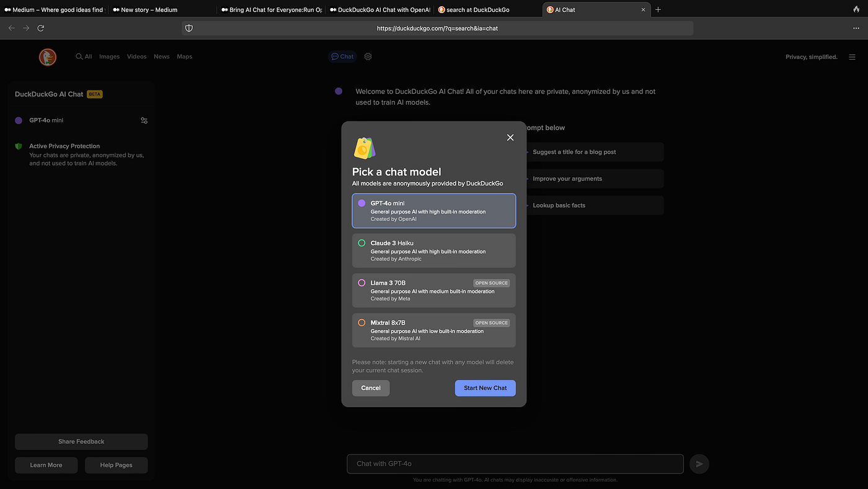Click the reload page arrow

pyautogui.click(x=41, y=28)
